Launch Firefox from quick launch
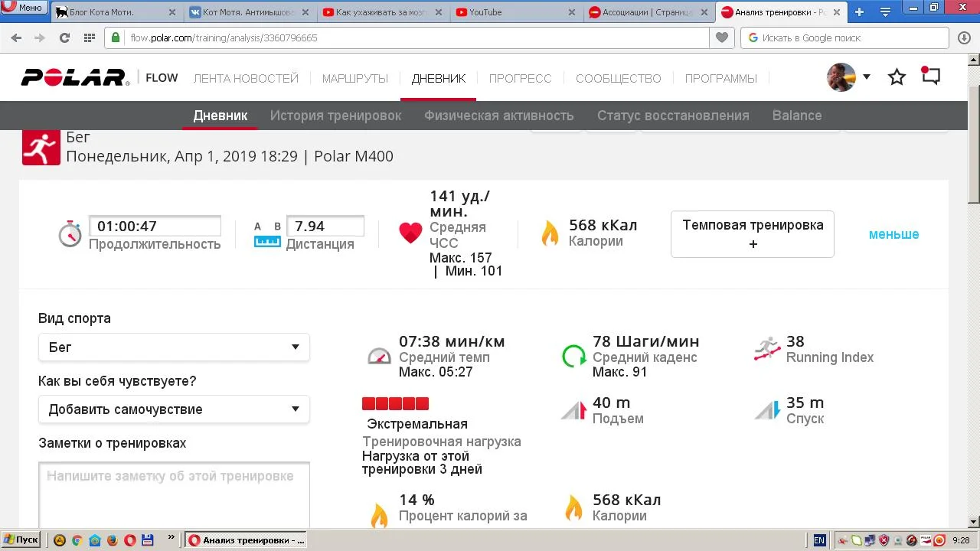 pyautogui.click(x=112, y=540)
